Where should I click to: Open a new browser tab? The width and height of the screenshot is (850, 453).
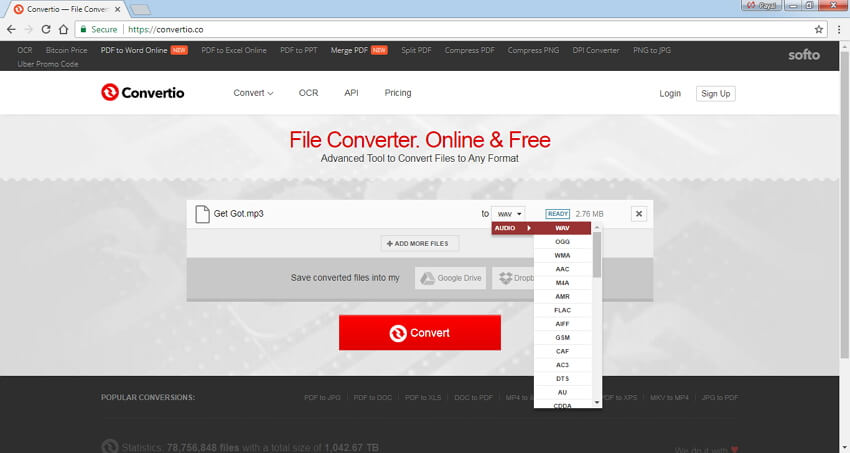[x=140, y=10]
